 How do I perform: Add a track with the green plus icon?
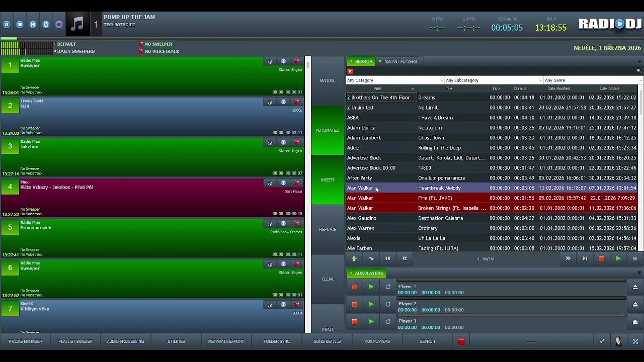tap(354, 258)
